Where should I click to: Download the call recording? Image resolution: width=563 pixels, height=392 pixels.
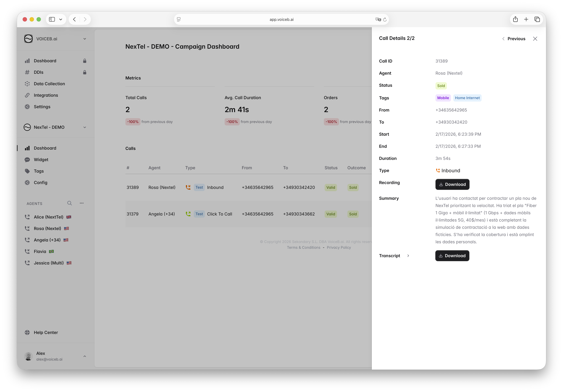452,185
